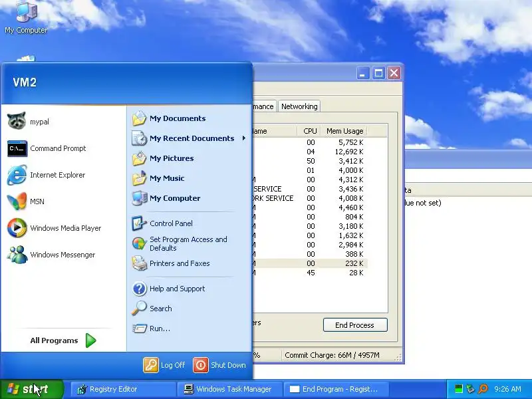
Task: Click orange magnifier tray icon
Action: [483, 389]
